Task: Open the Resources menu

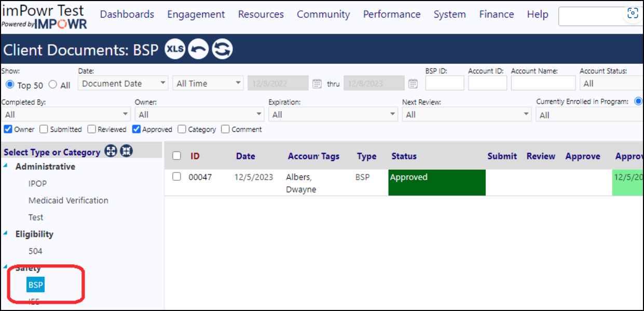Action: 261,15
